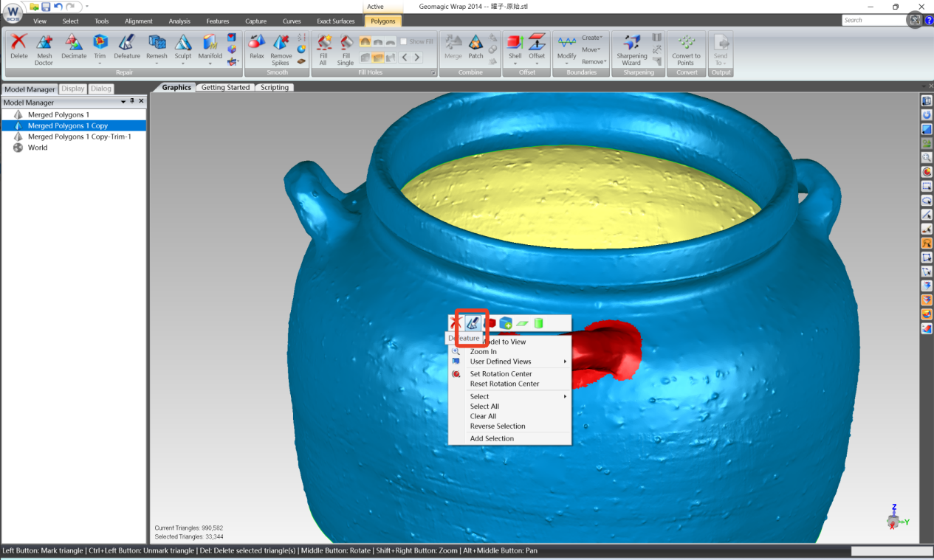Enable the Show Fill checkbox

click(404, 41)
